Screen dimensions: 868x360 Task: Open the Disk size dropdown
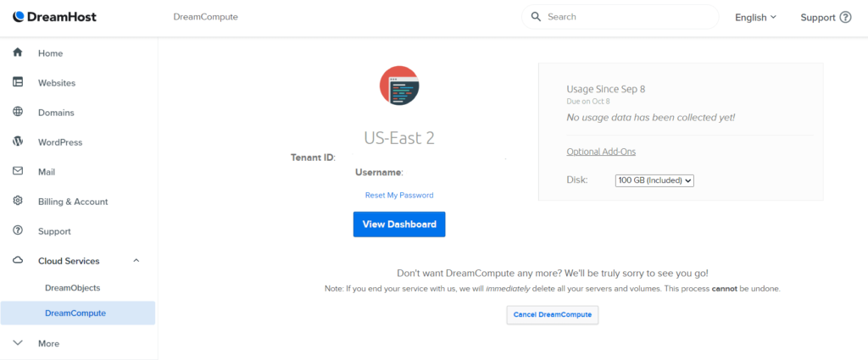point(654,180)
